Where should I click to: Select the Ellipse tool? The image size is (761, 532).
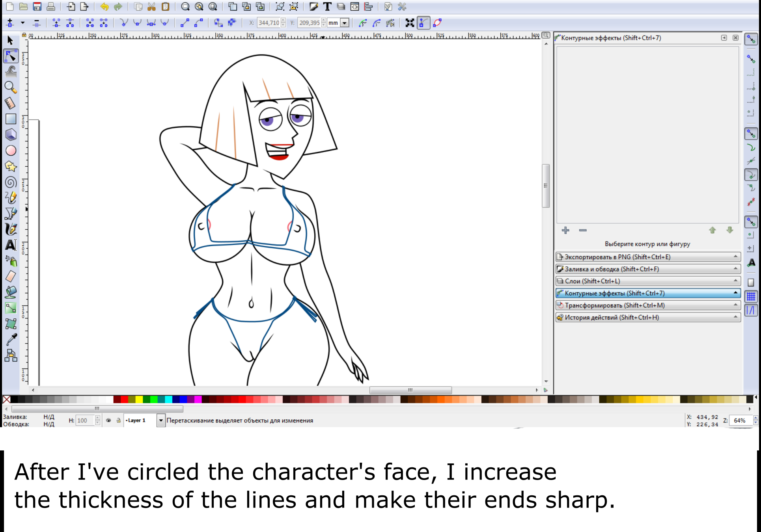point(11,151)
